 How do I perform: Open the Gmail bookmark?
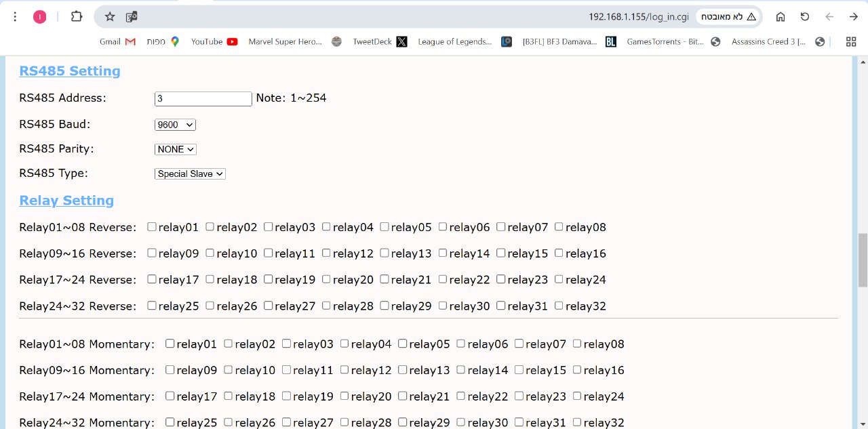pos(117,42)
